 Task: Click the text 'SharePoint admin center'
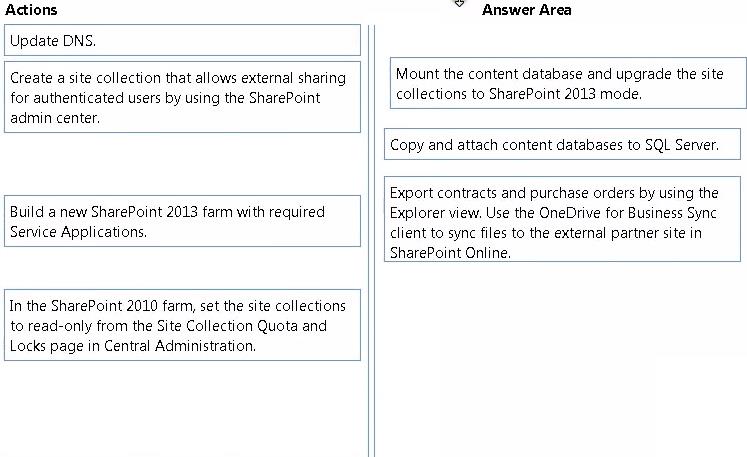165,108
